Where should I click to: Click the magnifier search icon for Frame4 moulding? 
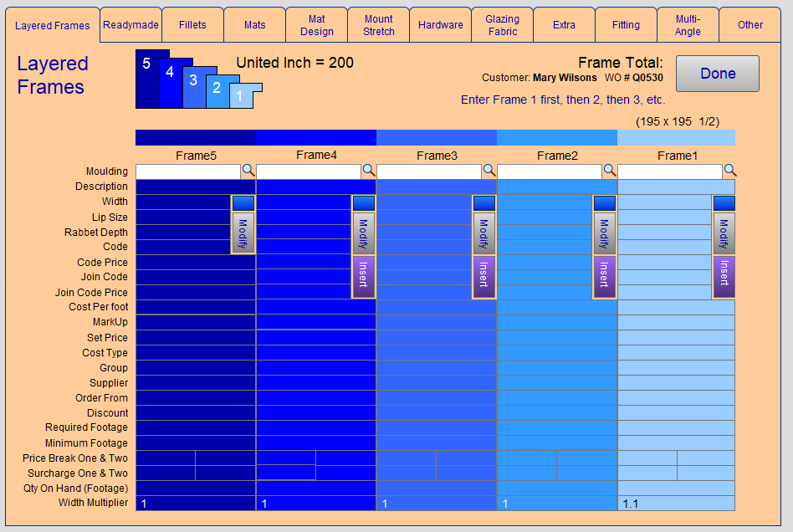pyautogui.click(x=369, y=171)
